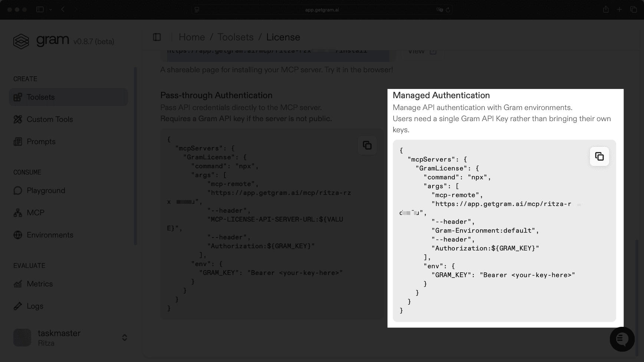Expand the browser sidebar dropdown arrow
The width and height of the screenshot is (644, 362).
pyautogui.click(x=50, y=10)
